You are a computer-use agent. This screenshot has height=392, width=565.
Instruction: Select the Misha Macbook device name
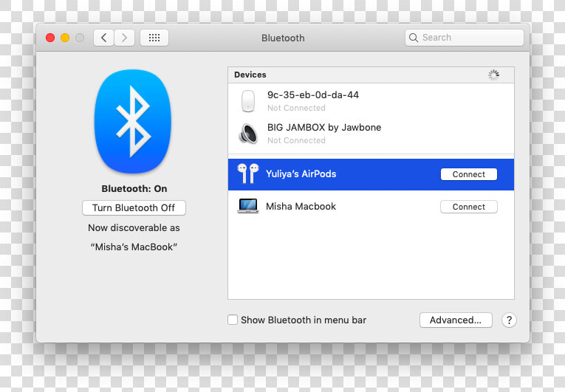pos(301,207)
